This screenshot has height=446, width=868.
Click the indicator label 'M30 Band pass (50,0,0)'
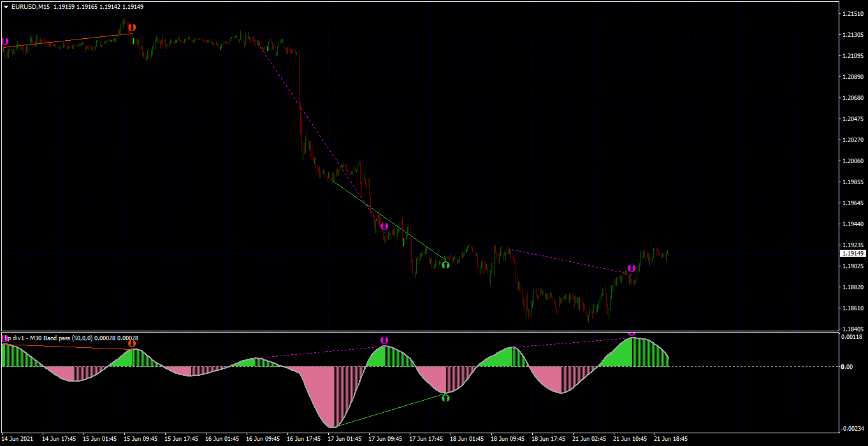[x=62, y=338]
